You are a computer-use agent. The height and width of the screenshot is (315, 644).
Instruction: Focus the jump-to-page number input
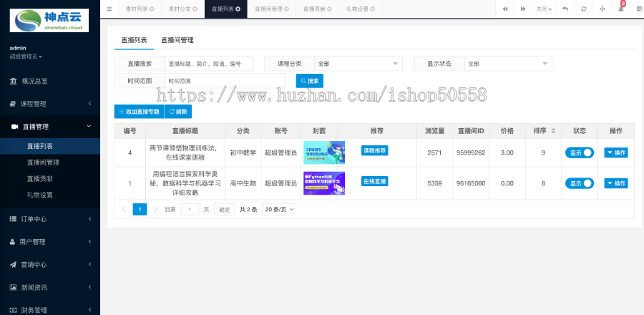pyautogui.click(x=190, y=210)
